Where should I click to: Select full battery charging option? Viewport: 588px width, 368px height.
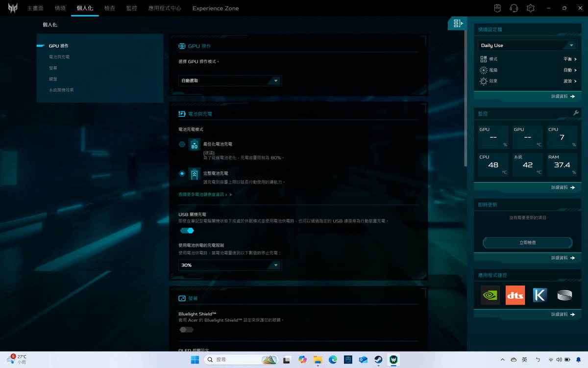pos(182,173)
